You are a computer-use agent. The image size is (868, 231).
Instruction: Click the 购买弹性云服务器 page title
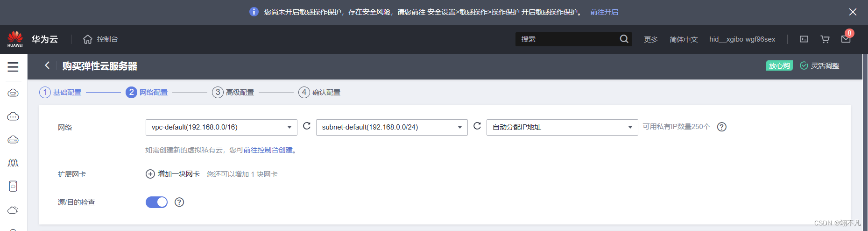pyautogui.click(x=100, y=66)
